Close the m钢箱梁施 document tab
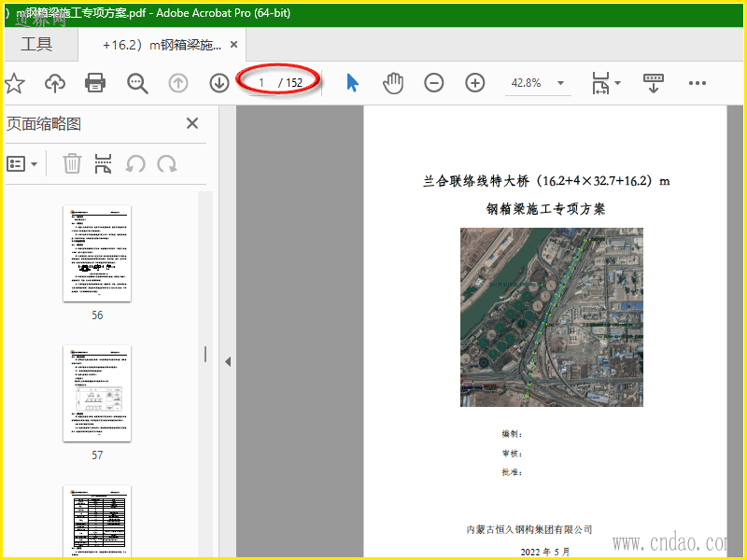The height and width of the screenshot is (560, 747). click(x=234, y=44)
